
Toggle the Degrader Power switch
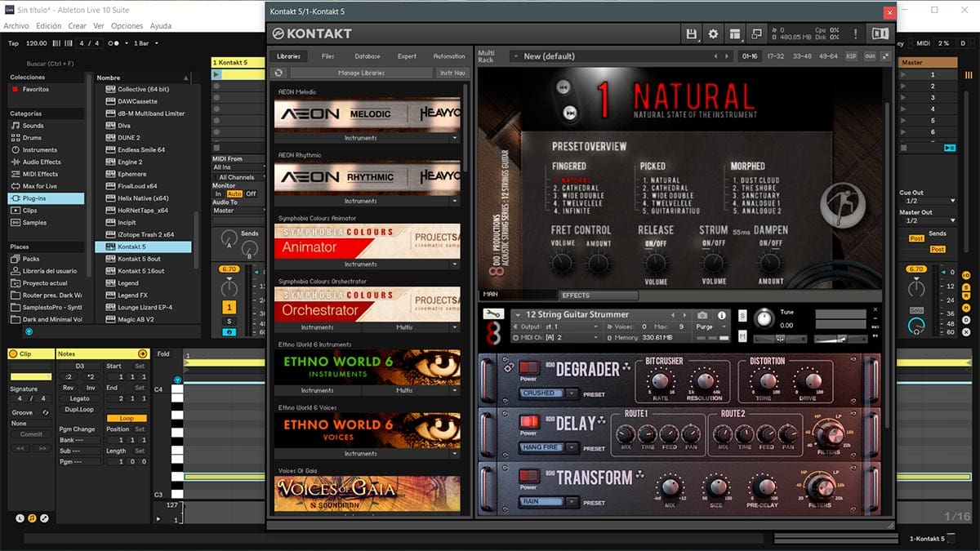click(x=529, y=367)
